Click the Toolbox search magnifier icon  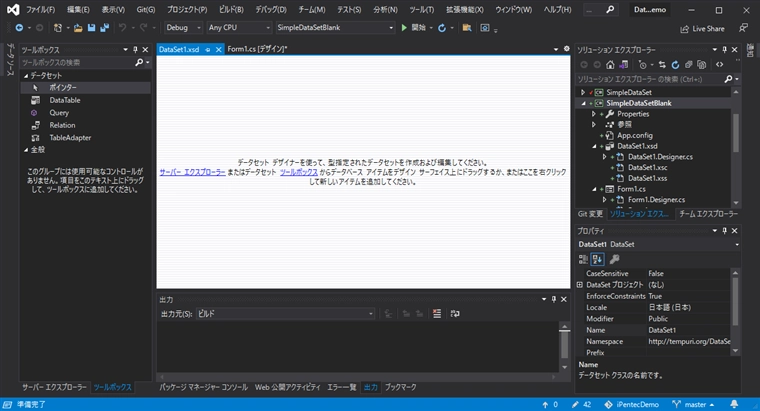point(139,63)
